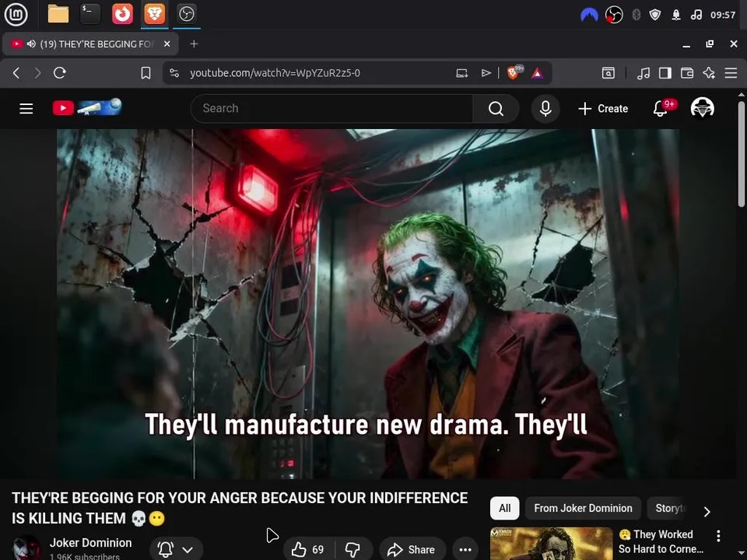Viewport: 747px width, 560px height.
Task: Search with your voice microphone
Action: [x=545, y=109]
